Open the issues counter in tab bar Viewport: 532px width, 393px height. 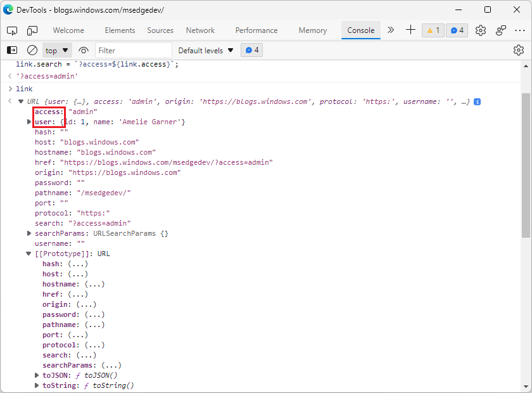point(457,30)
